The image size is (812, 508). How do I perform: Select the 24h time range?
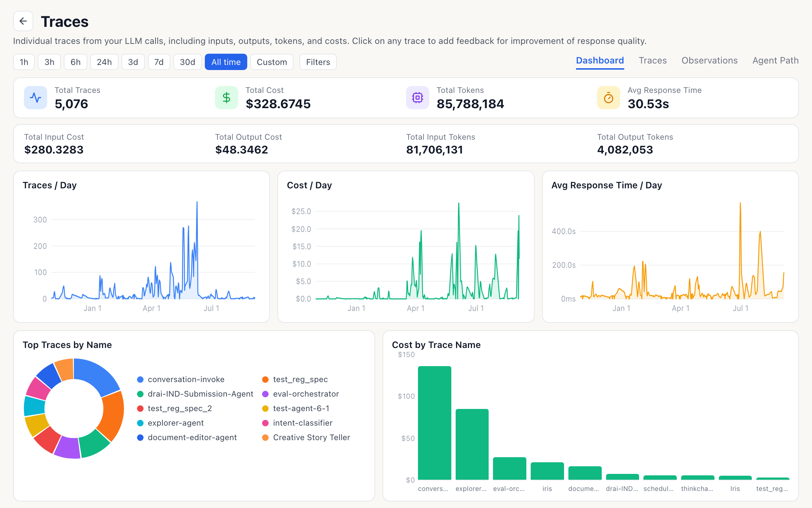click(104, 62)
